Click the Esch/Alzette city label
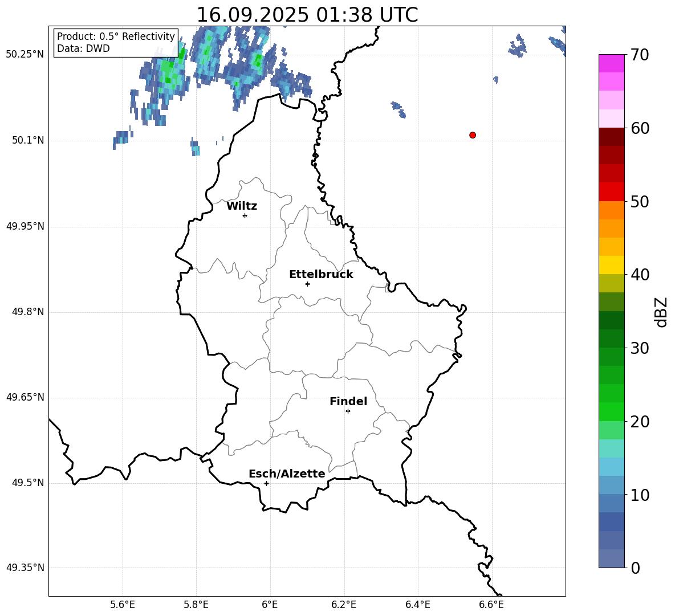 click(287, 474)
